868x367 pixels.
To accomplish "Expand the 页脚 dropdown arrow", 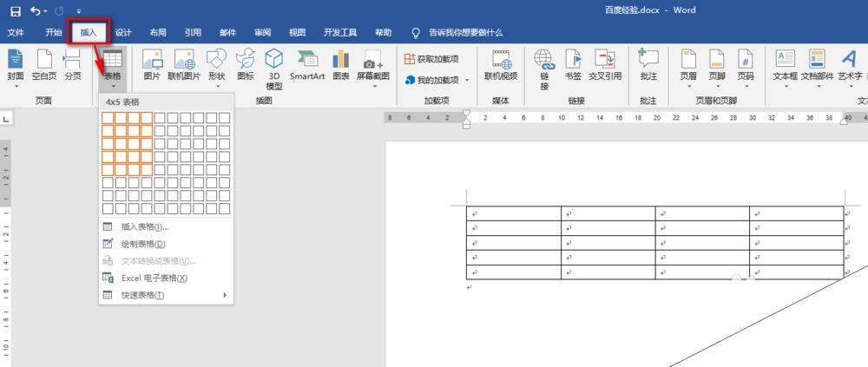I will click(718, 86).
